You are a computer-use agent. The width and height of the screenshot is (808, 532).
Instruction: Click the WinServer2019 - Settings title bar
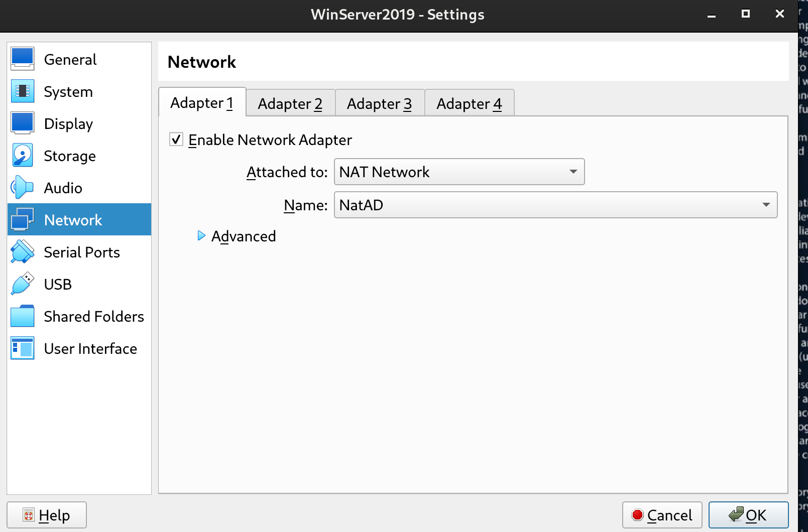(x=398, y=15)
